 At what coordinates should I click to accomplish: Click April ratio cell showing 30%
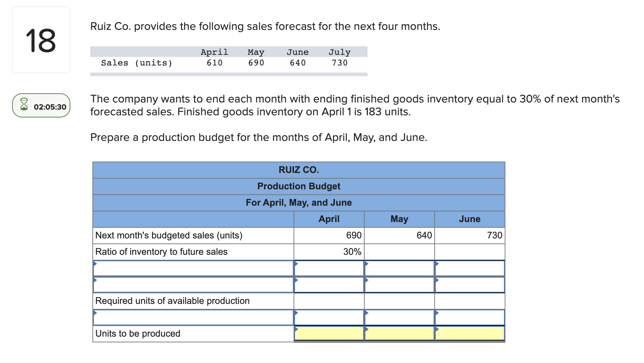tap(329, 252)
